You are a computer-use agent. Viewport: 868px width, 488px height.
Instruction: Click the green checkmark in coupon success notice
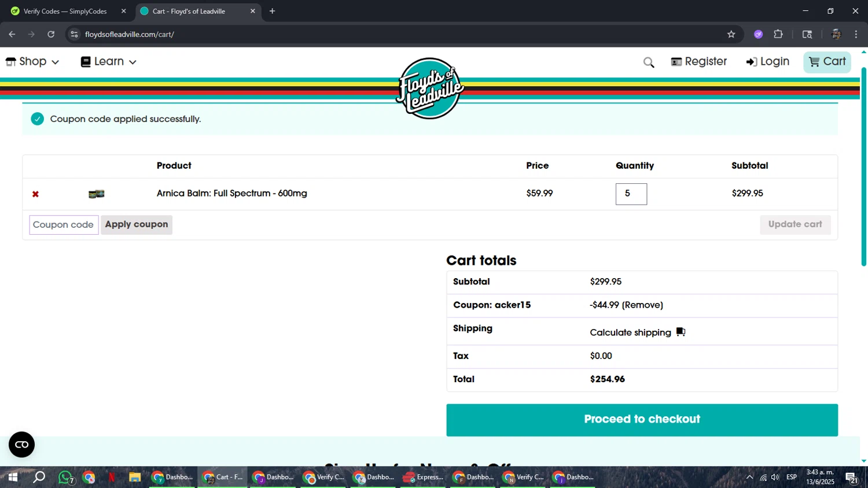pyautogui.click(x=38, y=119)
